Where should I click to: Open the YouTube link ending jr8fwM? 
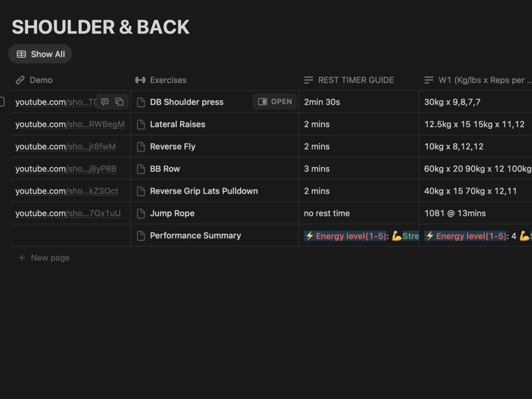point(65,147)
